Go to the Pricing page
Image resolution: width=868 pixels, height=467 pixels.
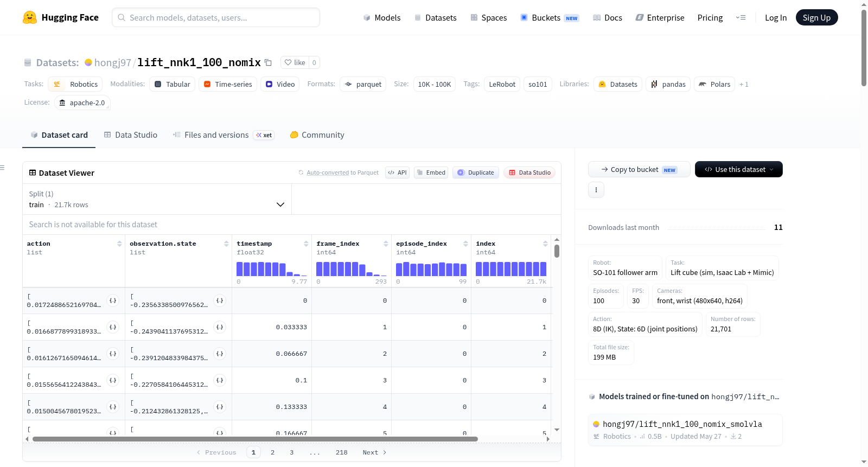[x=710, y=17]
